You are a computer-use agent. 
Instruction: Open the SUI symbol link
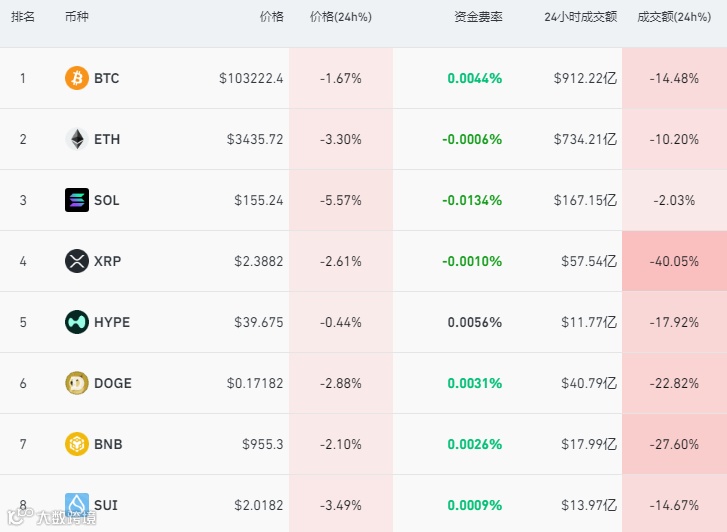106,505
